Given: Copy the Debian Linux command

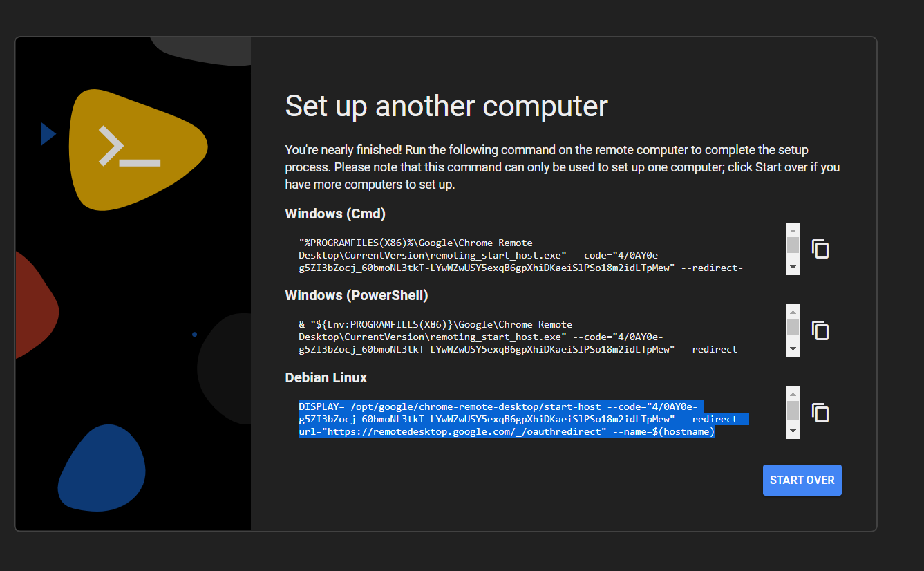Looking at the screenshot, I should point(820,413).
